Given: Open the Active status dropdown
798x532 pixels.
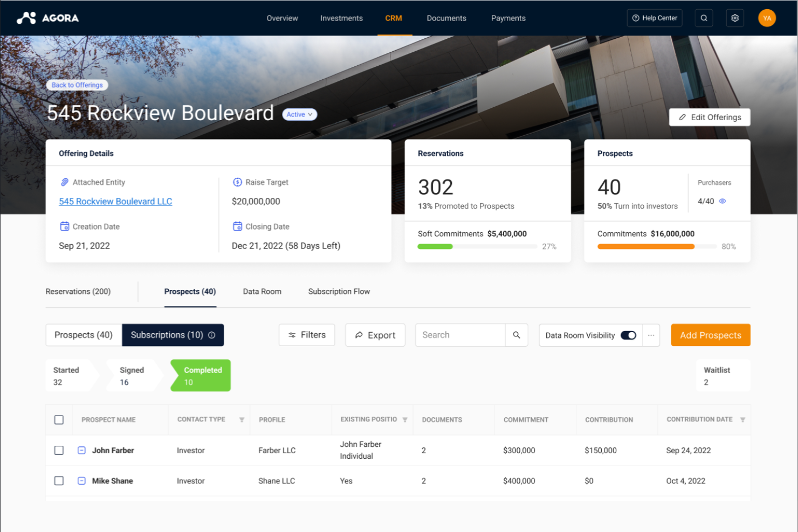Looking at the screenshot, I should point(300,114).
